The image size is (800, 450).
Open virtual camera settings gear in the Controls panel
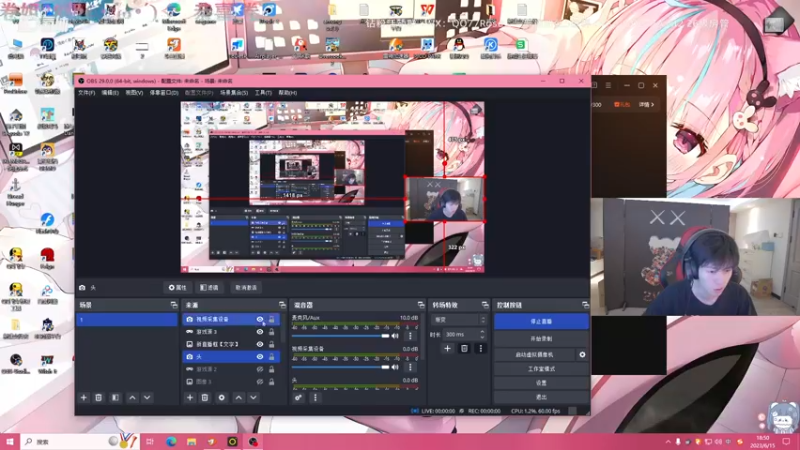point(582,355)
